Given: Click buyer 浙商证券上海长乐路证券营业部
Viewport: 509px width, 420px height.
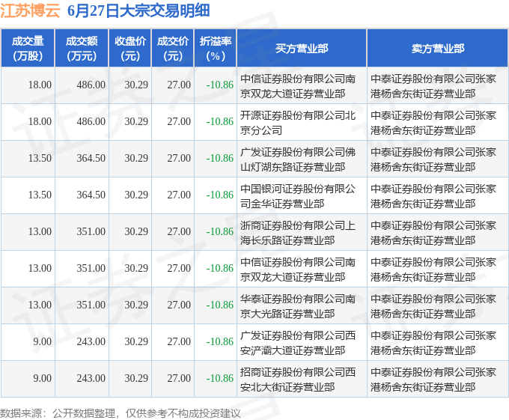Looking at the screenshot, I should pyautogui.click(x=298, y=232).
